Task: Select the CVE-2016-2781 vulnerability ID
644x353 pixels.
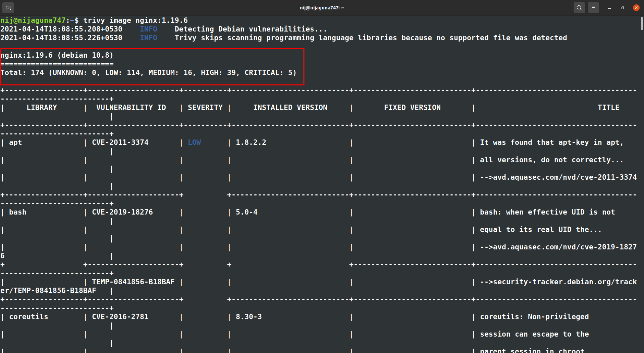Action: (x=120, y=316)
